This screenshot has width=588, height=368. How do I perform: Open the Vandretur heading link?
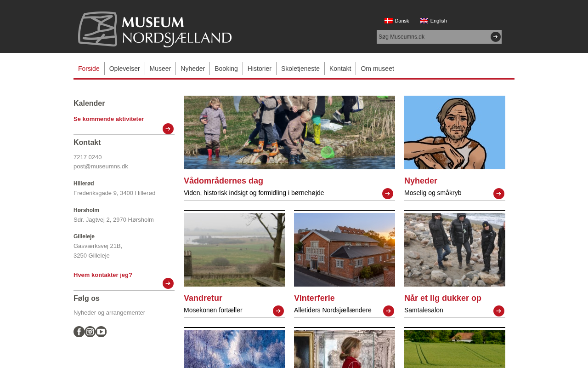click(203, 298)
